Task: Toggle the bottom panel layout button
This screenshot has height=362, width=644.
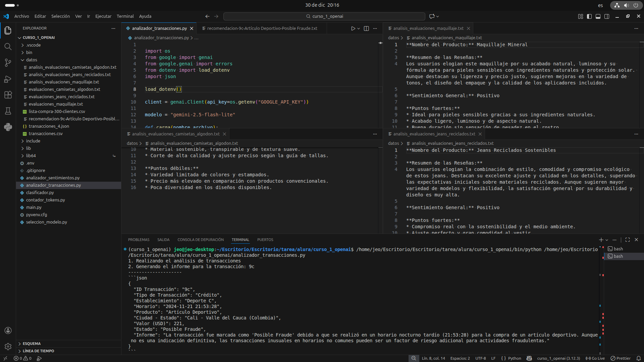Action: click(598, 16)
